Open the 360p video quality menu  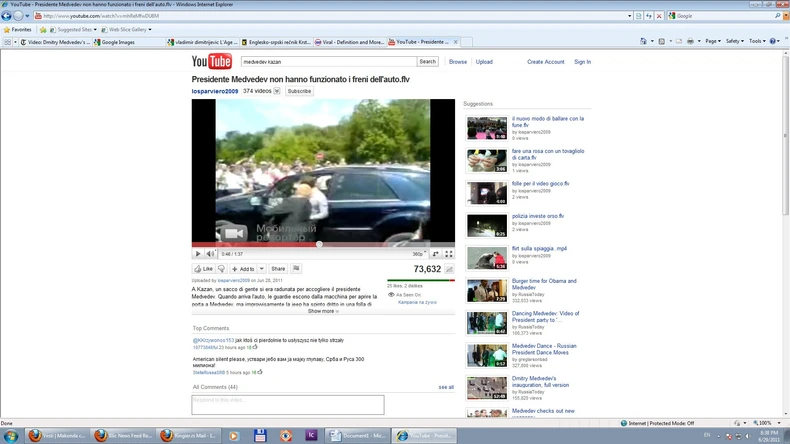pos(419,254)
